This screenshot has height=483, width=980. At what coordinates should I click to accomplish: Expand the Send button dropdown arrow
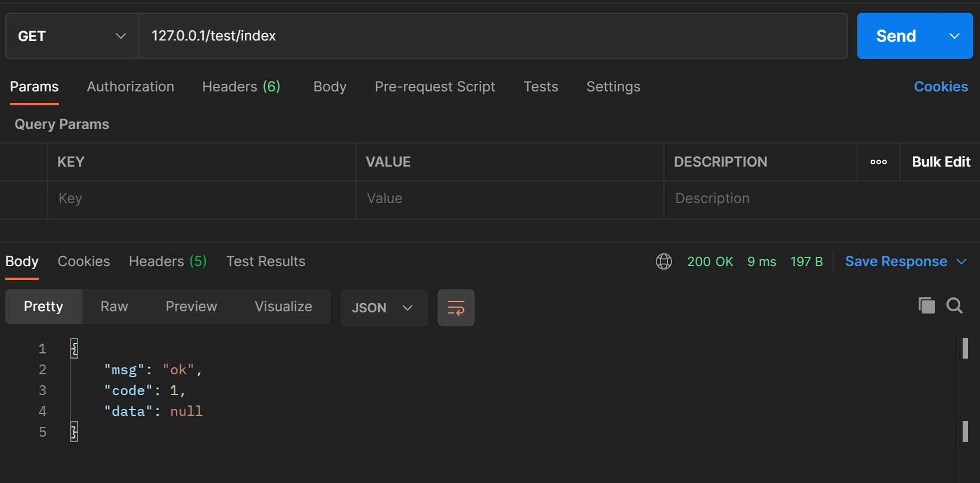tap(954, 36)
